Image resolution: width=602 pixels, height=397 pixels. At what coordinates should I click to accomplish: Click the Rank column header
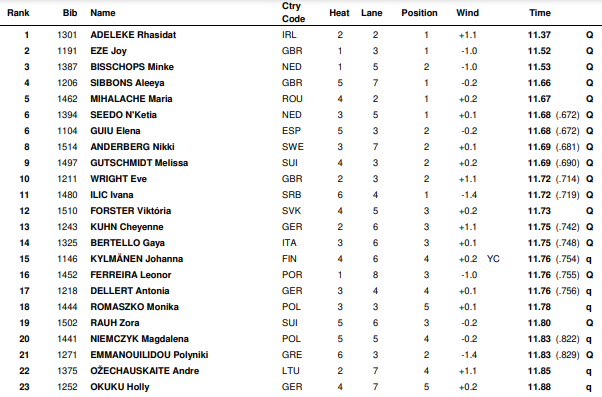pyautogui.click(x=18, y=13)
